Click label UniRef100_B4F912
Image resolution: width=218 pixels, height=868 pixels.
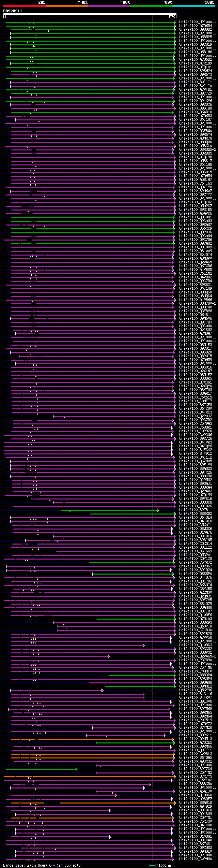196,453
